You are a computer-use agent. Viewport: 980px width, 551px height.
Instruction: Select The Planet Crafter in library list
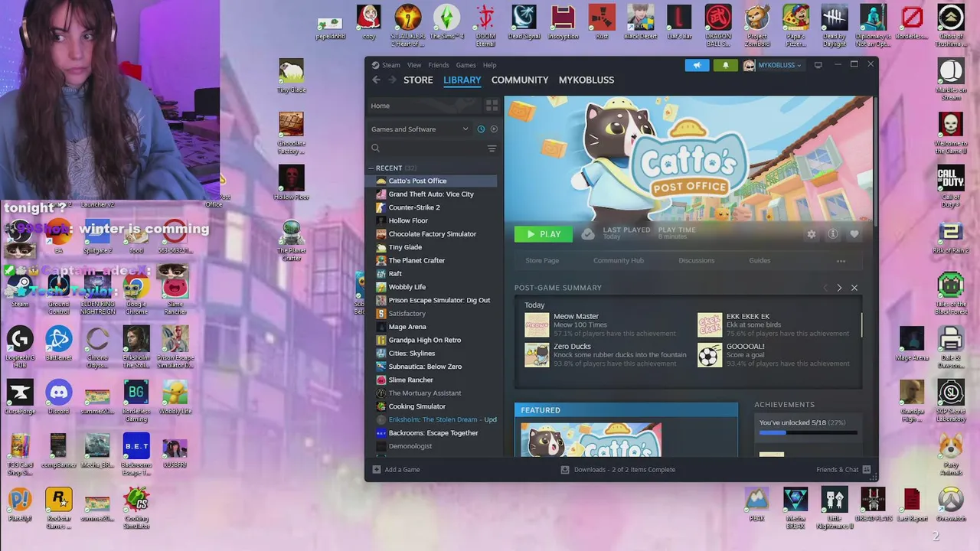click(432, 260)
